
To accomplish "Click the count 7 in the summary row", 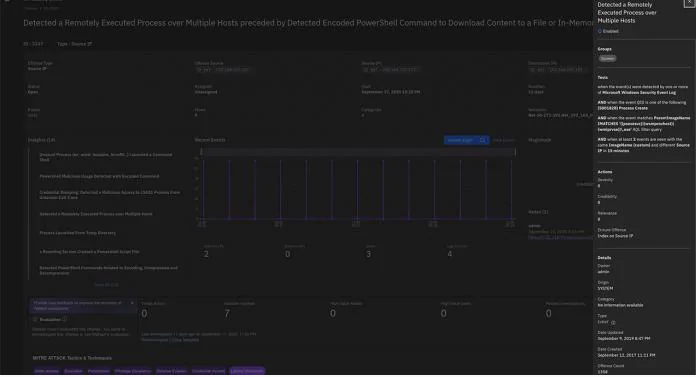I will (x=227, y=314).
